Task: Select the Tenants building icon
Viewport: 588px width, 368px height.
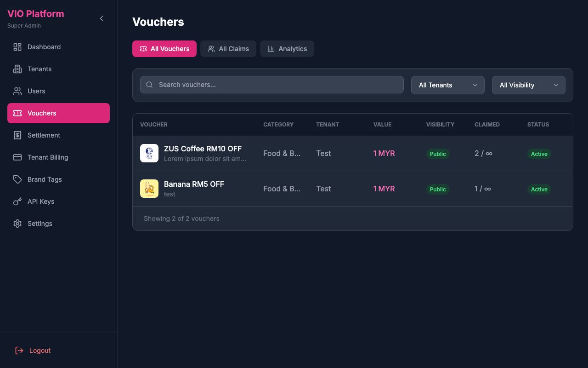Action: [17, 69]
